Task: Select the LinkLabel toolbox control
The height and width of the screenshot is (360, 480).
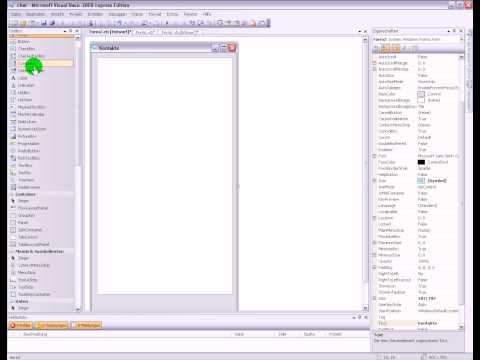Action: point(41,85)
